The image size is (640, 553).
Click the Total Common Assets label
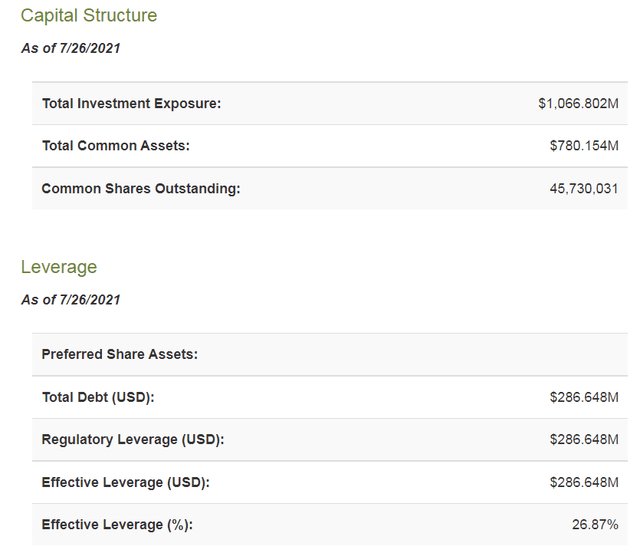pyautogui.click(x=116, y=146)
